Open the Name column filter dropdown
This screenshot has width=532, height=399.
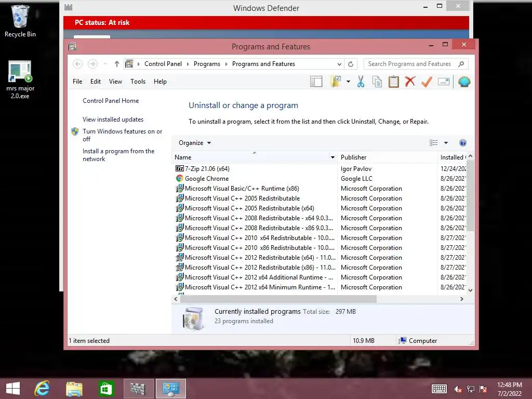click(x=332, y=157)
